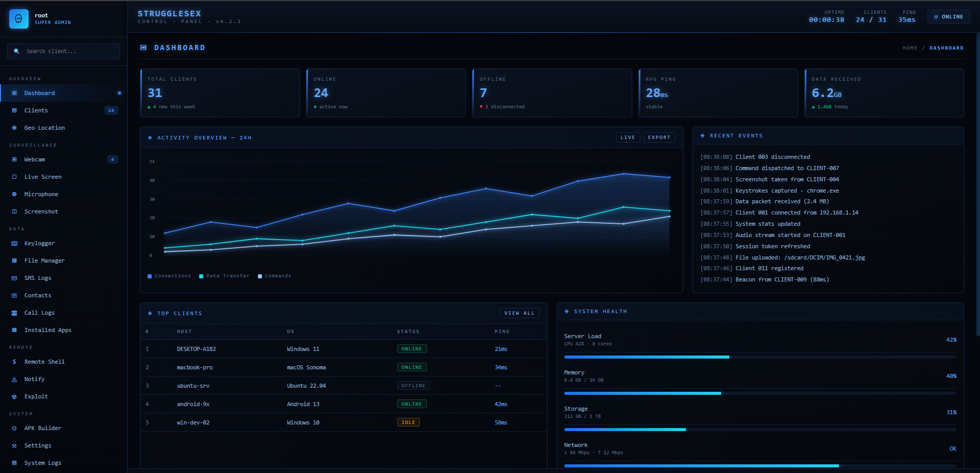Viewport: 980px width, 473px height.
Task: Open the Total Clients stat card
Action: 220,93
